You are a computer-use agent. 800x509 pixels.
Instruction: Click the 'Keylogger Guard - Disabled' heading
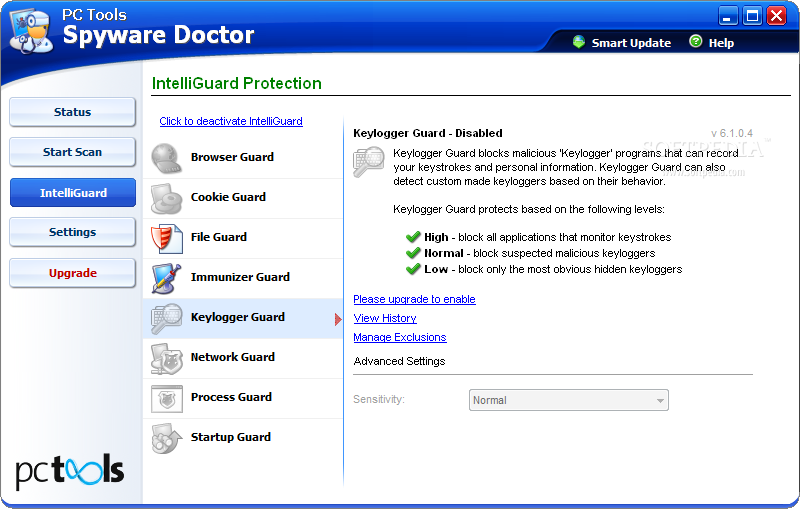tap(428, 133)
